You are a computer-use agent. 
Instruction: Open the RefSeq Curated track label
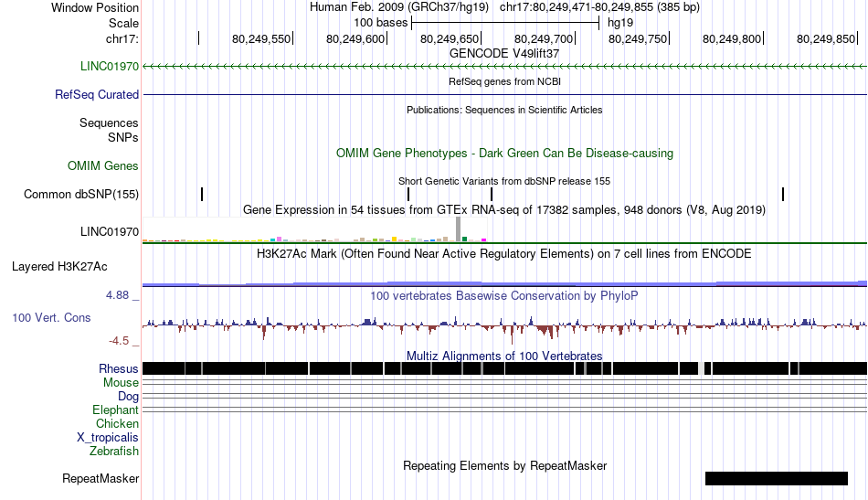(x=97, y=95)
